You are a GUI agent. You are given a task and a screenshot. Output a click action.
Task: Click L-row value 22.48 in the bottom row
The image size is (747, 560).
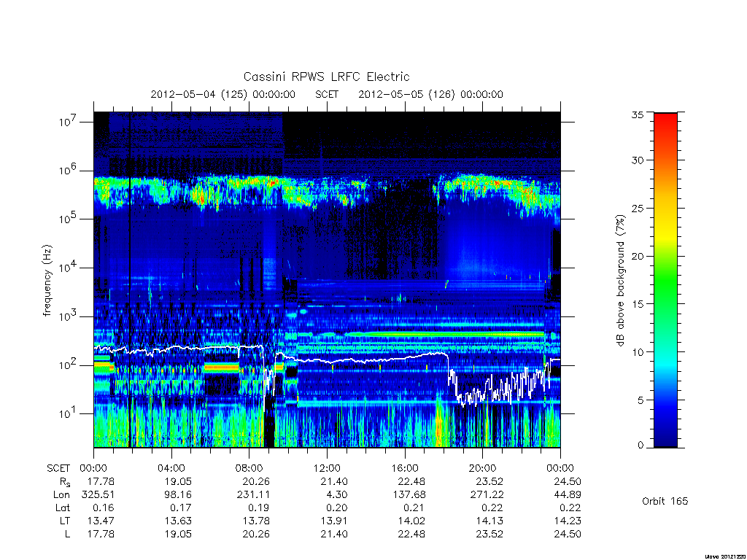[x=411, y=534]
